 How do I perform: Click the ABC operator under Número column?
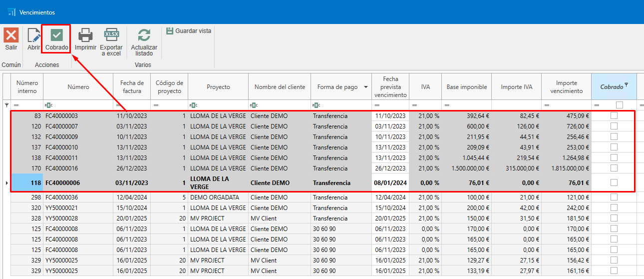(x=48, y=105)
